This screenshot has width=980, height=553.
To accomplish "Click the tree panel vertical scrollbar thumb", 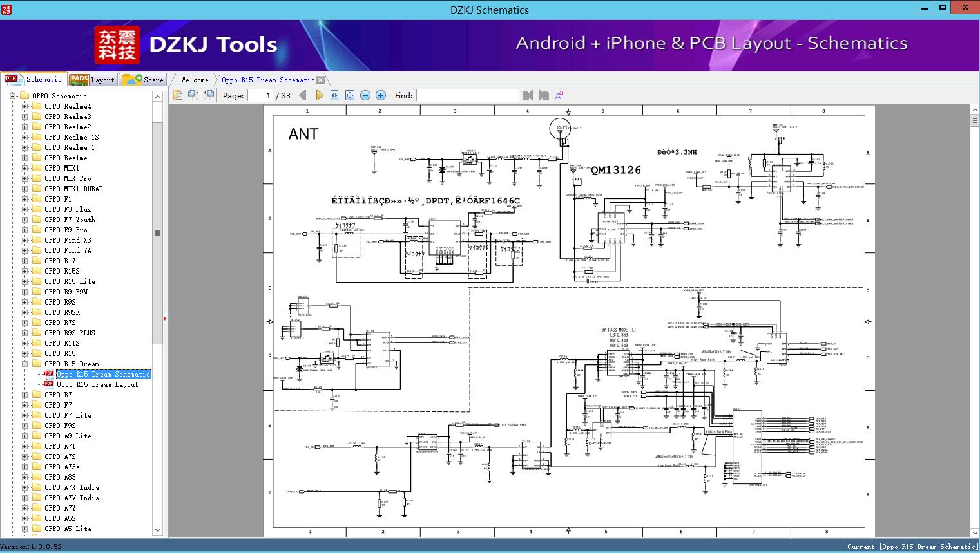I will pos(157,233).
